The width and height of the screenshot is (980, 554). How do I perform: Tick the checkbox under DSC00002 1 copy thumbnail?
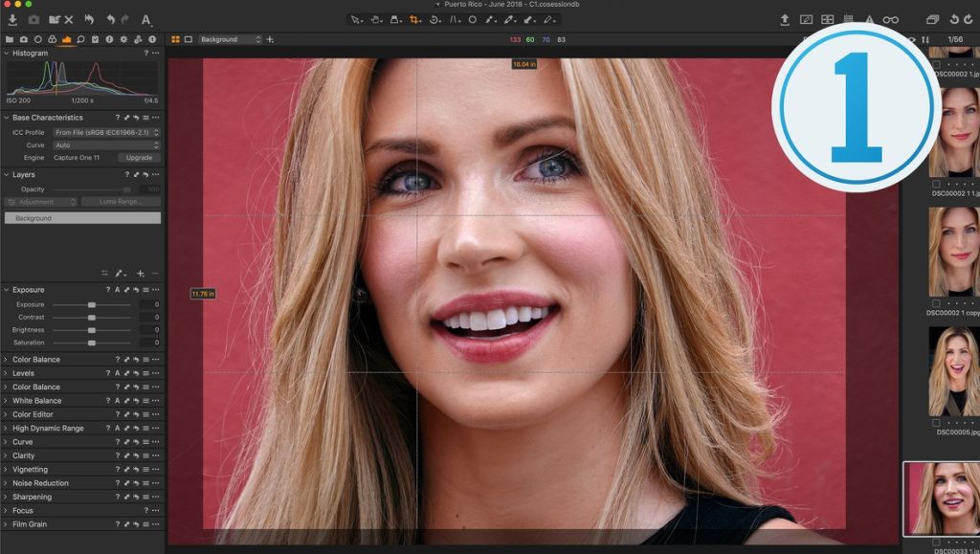(936, 302)
